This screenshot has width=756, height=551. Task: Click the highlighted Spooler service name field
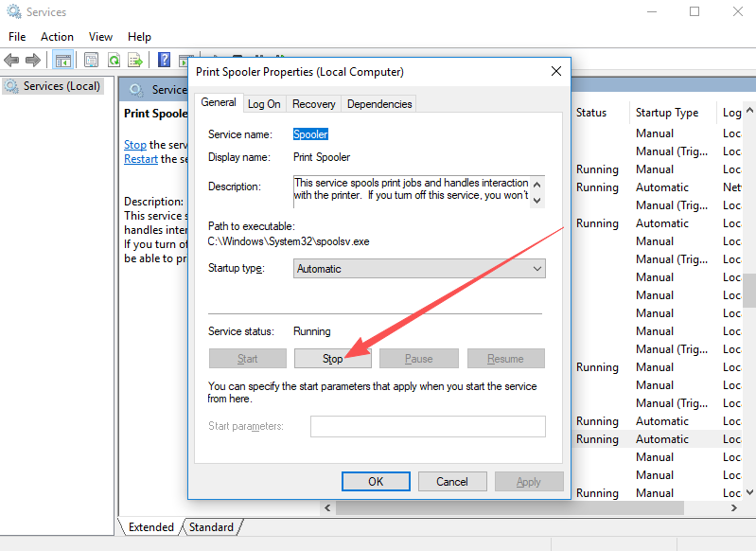(x=310, y=134)
